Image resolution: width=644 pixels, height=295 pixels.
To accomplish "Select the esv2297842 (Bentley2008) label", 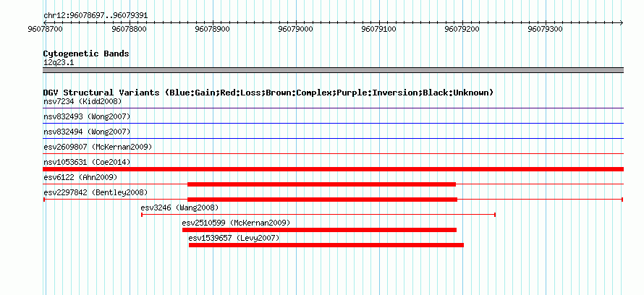I will (96, 192).
